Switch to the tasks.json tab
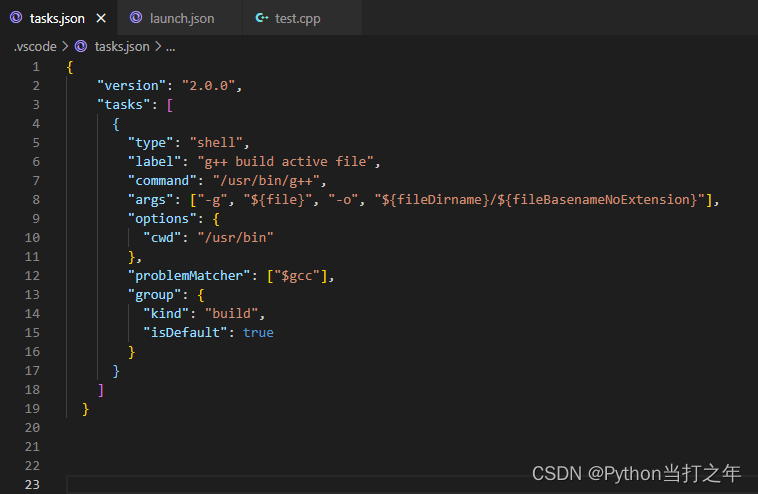Screen dimensions: 758x494 coord(58,18)
